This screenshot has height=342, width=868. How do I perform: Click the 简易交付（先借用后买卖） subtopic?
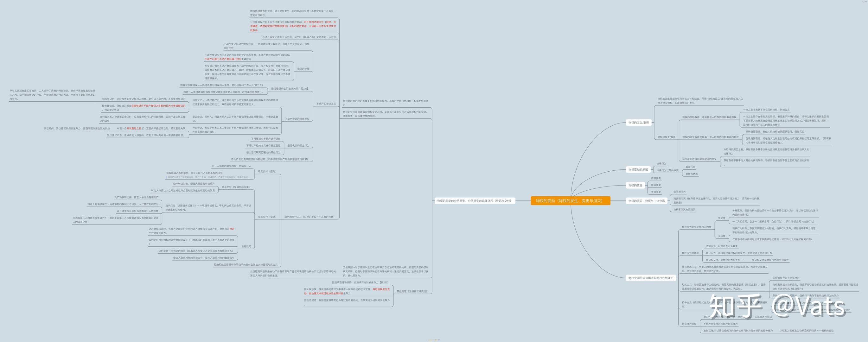click(236, 187)
